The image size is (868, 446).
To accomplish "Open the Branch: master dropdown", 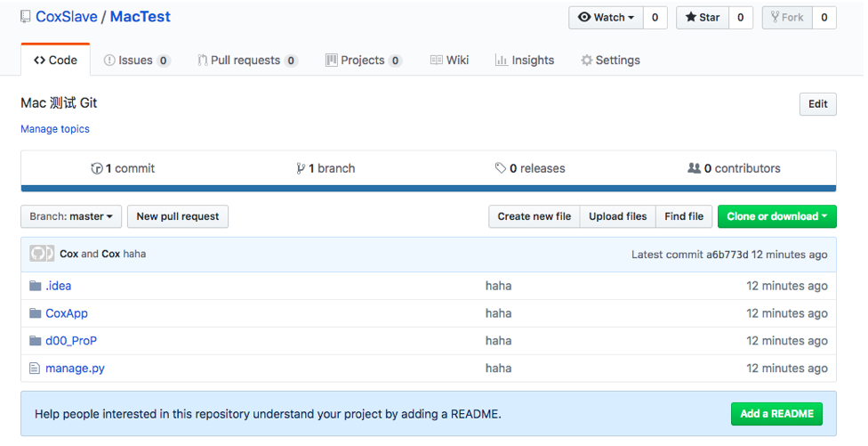I will (71, 216).
